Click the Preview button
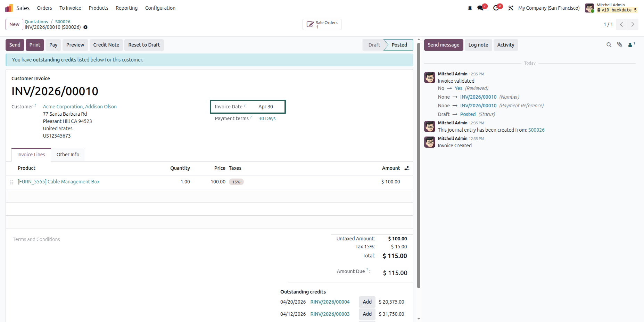This screenshot has width=644, height=322. 75,45
